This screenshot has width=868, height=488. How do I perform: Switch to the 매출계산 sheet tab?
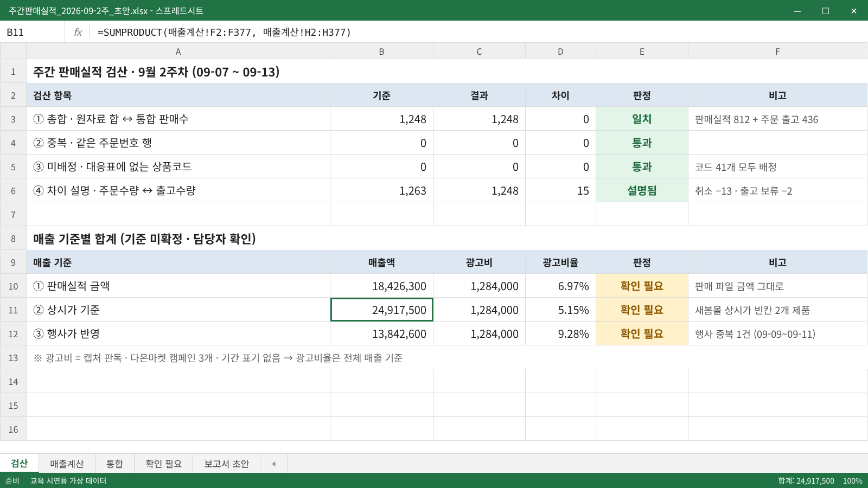tap(67, 464)
